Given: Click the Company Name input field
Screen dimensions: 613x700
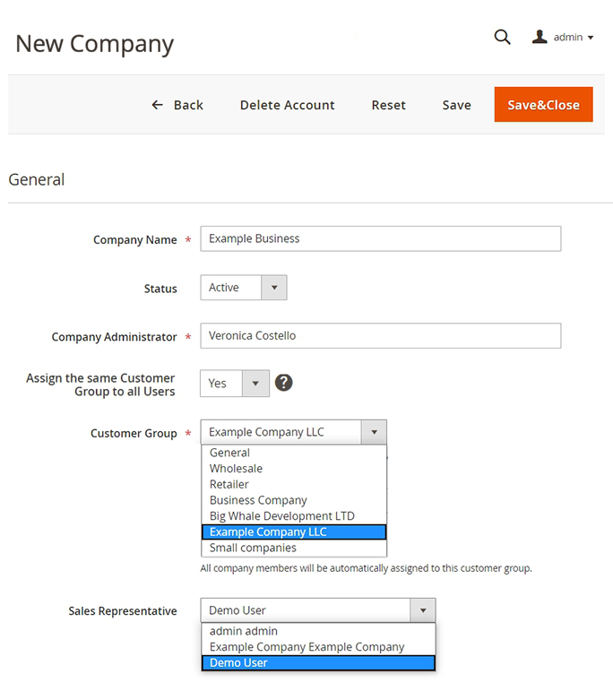Looking at the screenshot, I should tap(380, 238).
